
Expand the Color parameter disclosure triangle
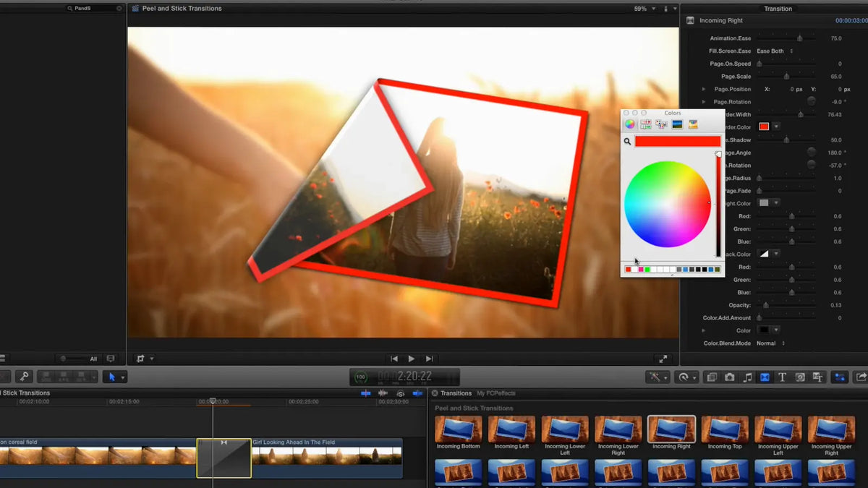(704, 330)
